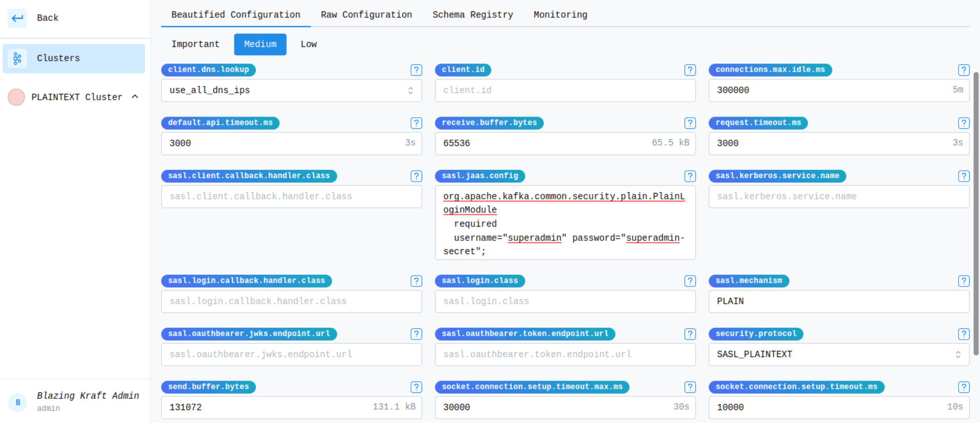This screenshot has width=980, height=423.
Task: Focus the sasl.oauthbearer.jwks.endpoint.url input
Action: (291, 354)
